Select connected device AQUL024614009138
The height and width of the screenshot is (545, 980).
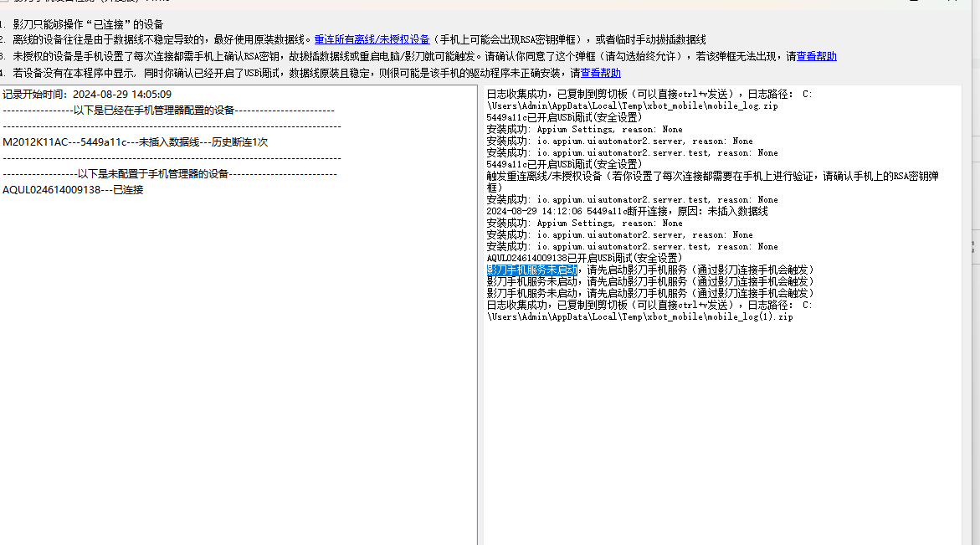pos(73,189)
